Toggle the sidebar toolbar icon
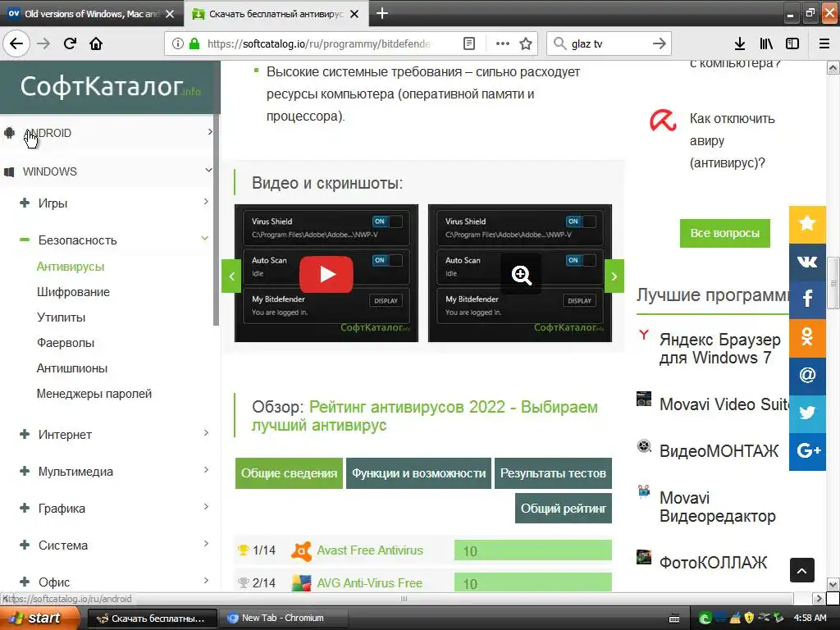The image size is (840, 630). point(792,43)
